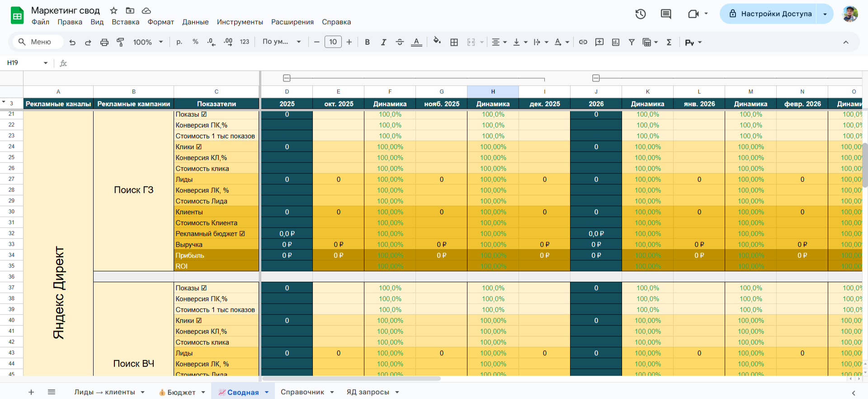Click the Print icon
The width and height of the screenshot is (868, 399).
(x=104, y=42)
